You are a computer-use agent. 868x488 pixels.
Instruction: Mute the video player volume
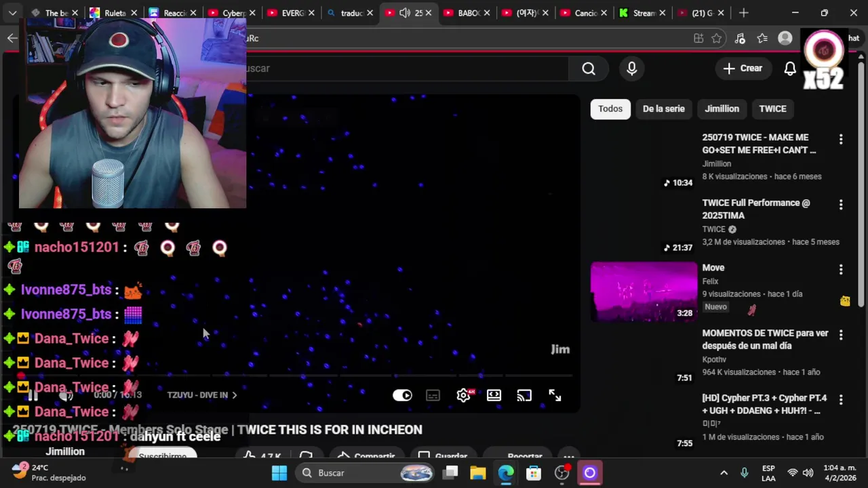(x=66, y=395)
